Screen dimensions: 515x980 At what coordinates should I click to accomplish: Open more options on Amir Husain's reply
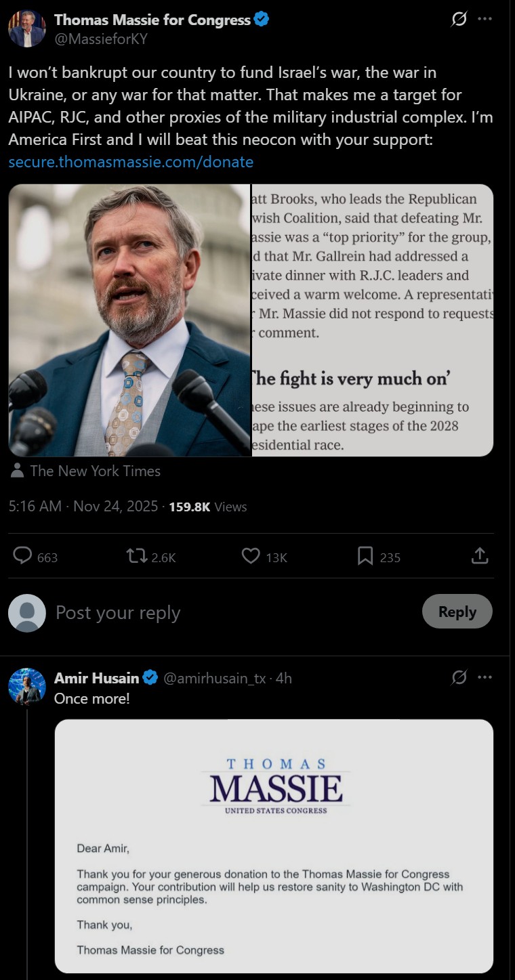point(485,677)
